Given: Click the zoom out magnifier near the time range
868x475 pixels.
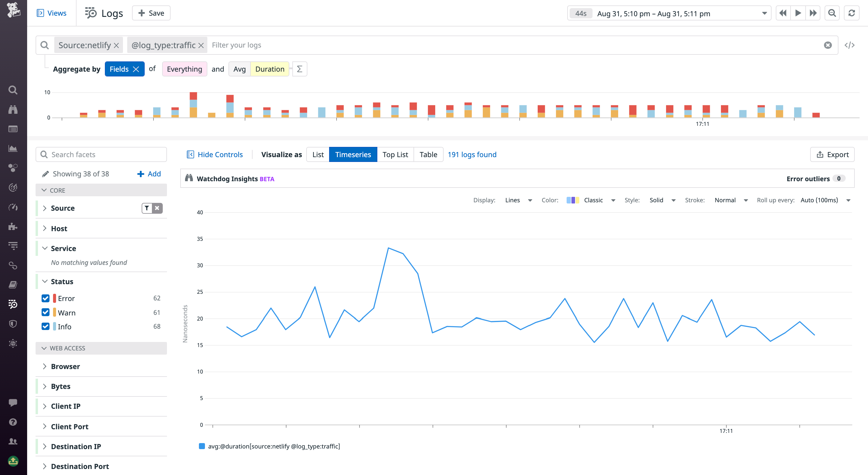Looking at the screenshot, I should (x=832, y=13).
